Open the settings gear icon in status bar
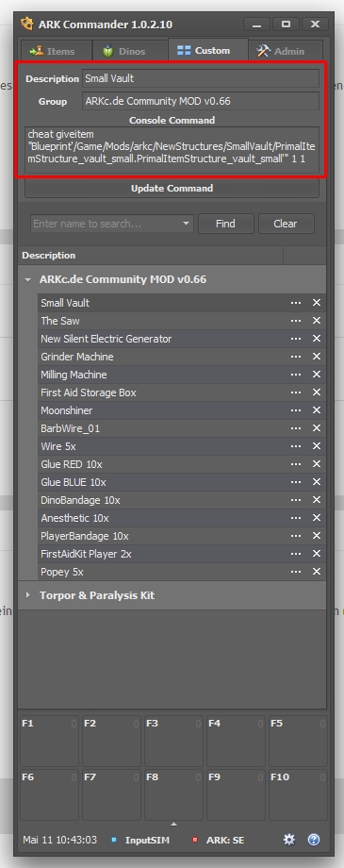This screenshot has width=344, height=868. coord(289,840)
